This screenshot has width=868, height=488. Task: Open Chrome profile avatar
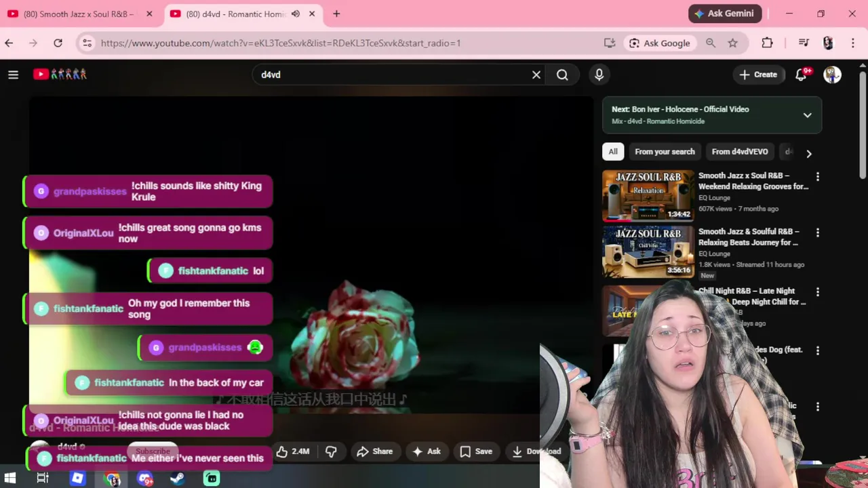828,43
